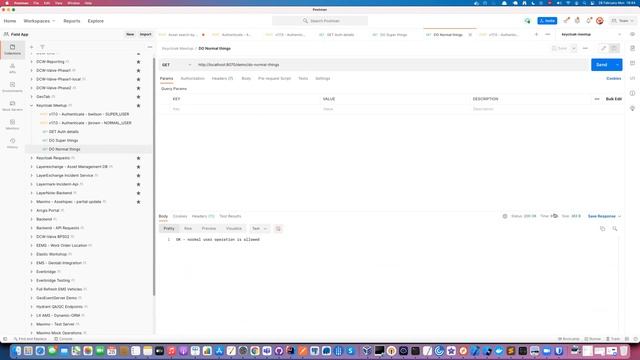Image resolution: width=640 pixels, height=360 pixels.
Task: Switch to the Authorization request tab
Action: (192, 78)
